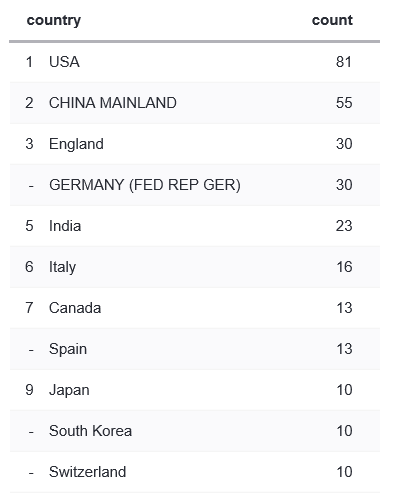This screenshot has width=394, height=499.
Task: Click the Switzerland country name
Action: (x=88, y=472)
